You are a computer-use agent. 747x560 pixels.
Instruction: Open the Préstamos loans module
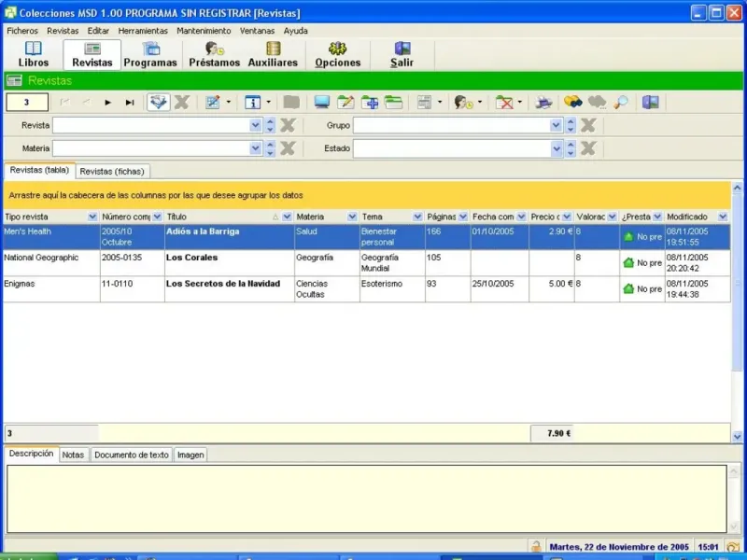click(214, 54)
